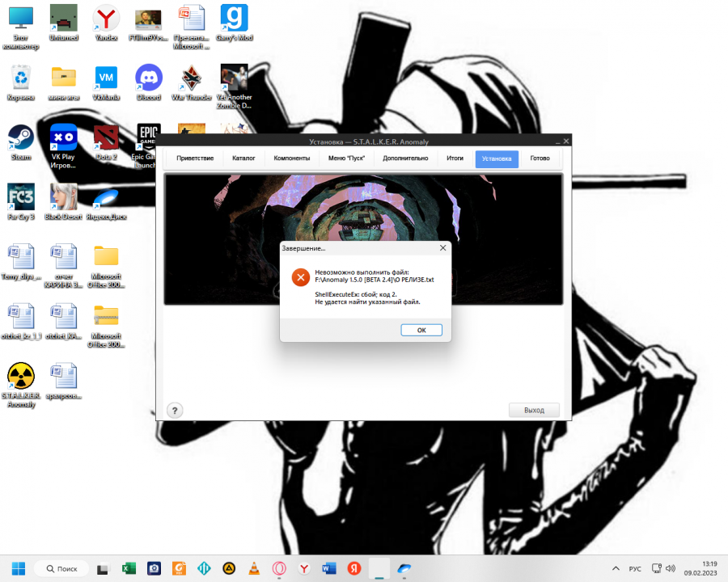Viewport: 728px width, 582px height.
Task: Click OK in the error dialog
Action: (x=421, y=330)
